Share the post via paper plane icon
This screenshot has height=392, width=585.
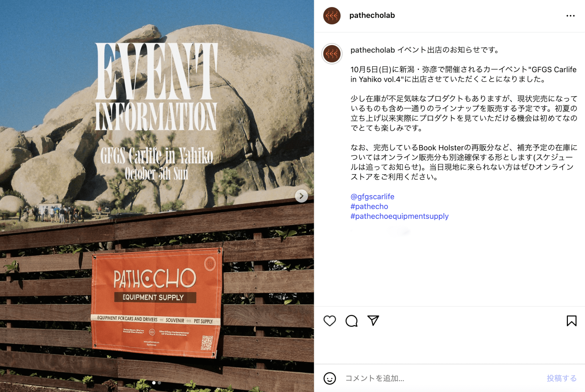pyautogui.click(x=373, y=320)
